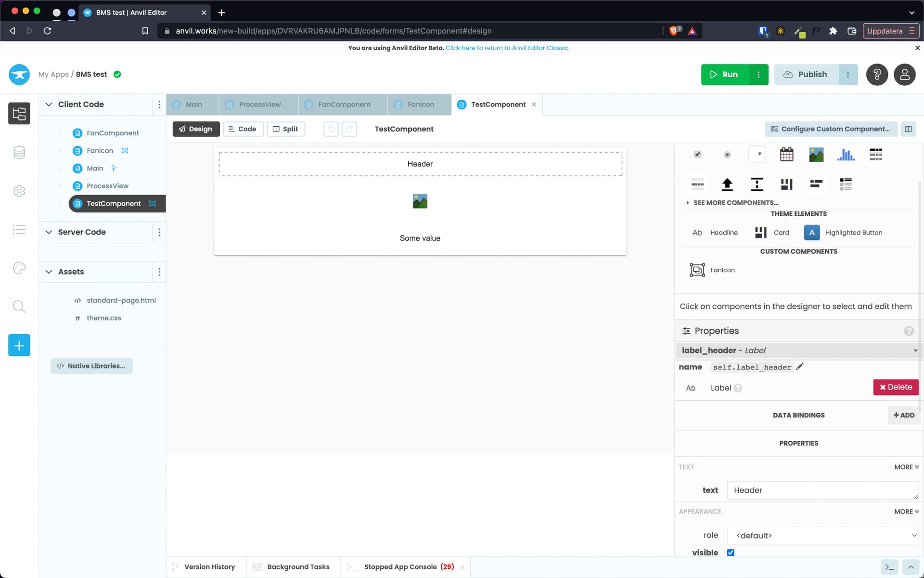Screen dimensions: 924x578
Task: Switch to the ProcessView tab
Action: pyautogui.click(x=258, y=104)
